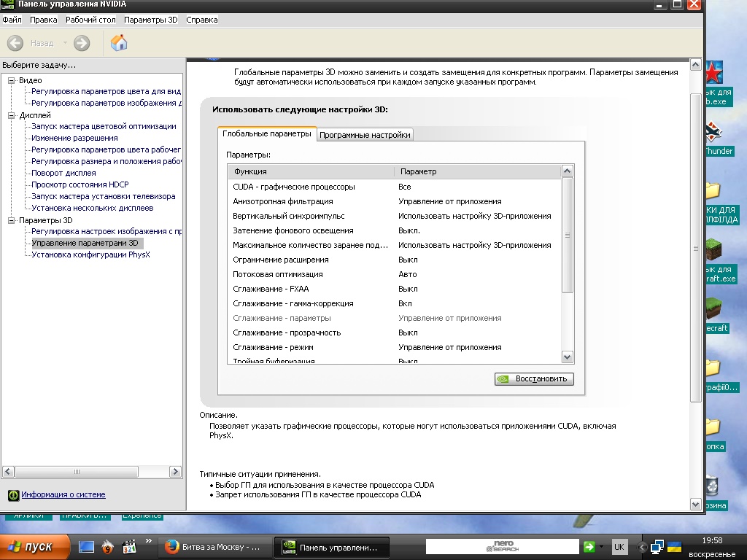Image resolution: width=747 pixels, height=560 pixels.
Task: Open Установка конфигурации PhysX task
Action: (90, 254)
